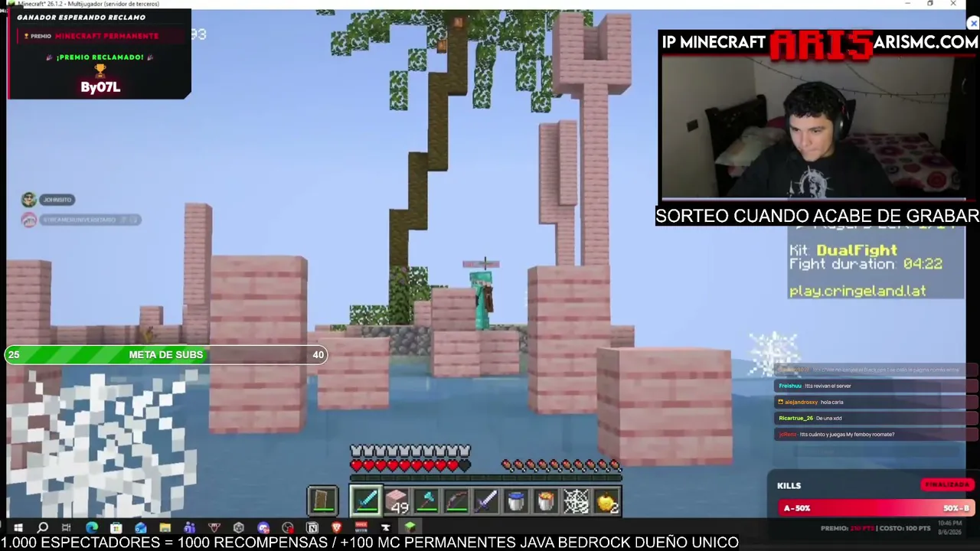This screenshot has width=980, height=551.
Task: Click the JOHNSITO avatar in the voice overlay
Action: (29, 200)
